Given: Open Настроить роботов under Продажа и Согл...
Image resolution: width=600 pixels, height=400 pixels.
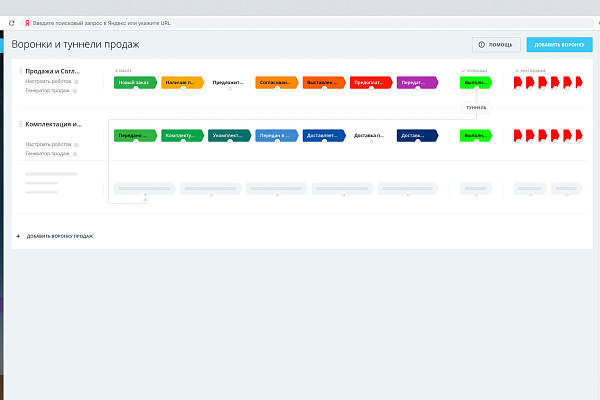Looking at the screenshot, I should pyautogui.click(x=48, y=81).
